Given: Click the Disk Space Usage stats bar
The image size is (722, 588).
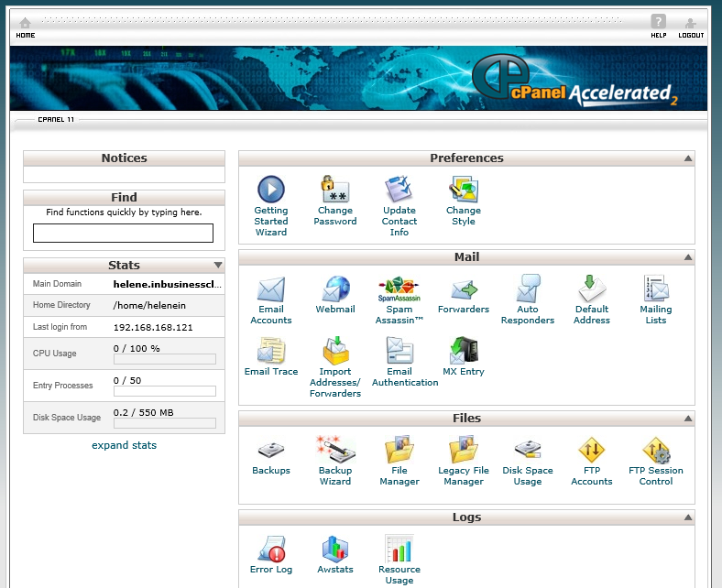Looking at the screenshot, I should pyautogui.click(x=165, y=423).
